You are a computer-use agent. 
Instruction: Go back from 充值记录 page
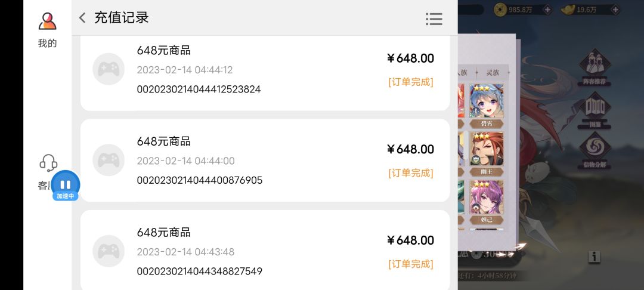coord(82,18)
